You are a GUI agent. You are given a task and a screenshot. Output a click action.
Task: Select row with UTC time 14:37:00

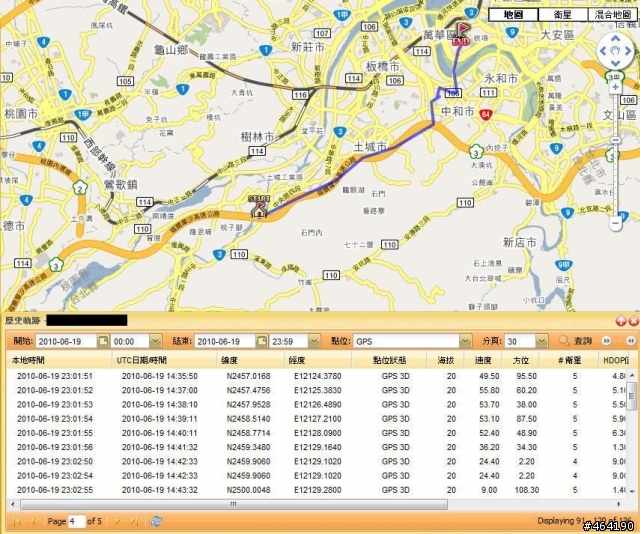pos(316,390)
